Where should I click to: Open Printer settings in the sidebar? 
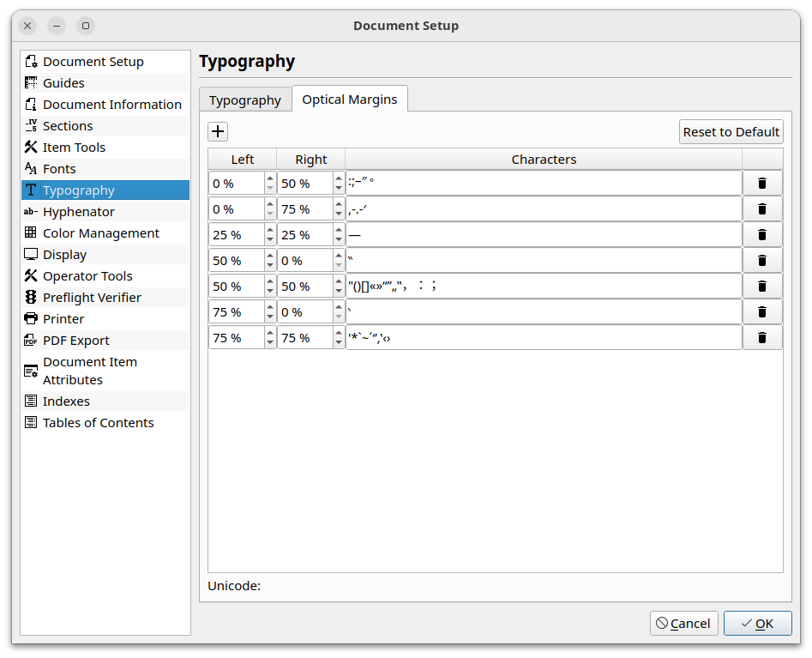[x=63, y=319]
